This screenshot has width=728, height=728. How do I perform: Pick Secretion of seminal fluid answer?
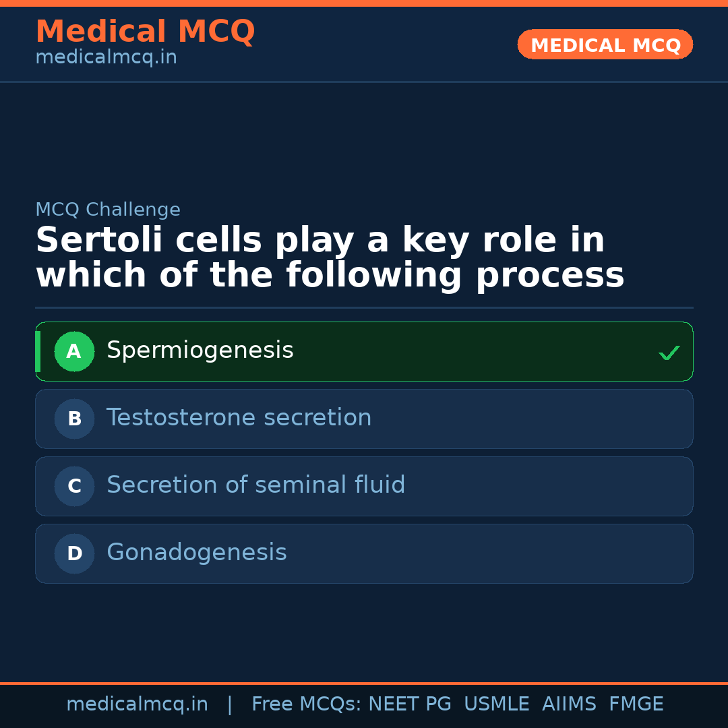coord(255,485)
